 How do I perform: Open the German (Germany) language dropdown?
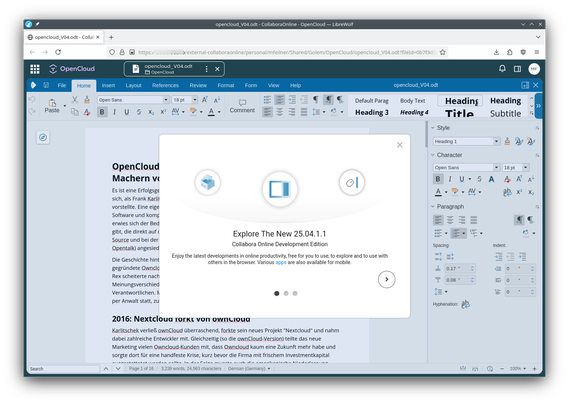(249, 368)
